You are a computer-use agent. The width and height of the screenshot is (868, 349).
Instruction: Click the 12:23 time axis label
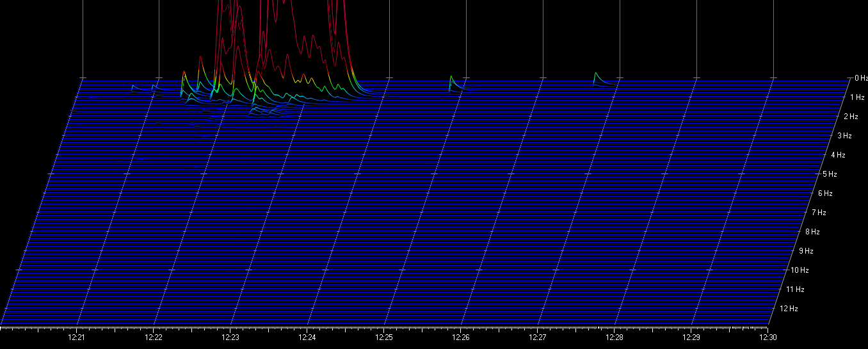[230, 337]
